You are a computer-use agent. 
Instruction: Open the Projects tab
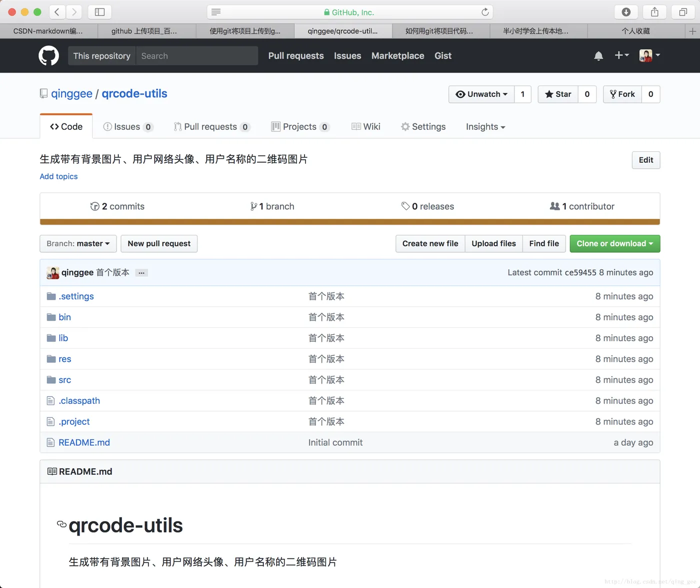pos(300,127)
